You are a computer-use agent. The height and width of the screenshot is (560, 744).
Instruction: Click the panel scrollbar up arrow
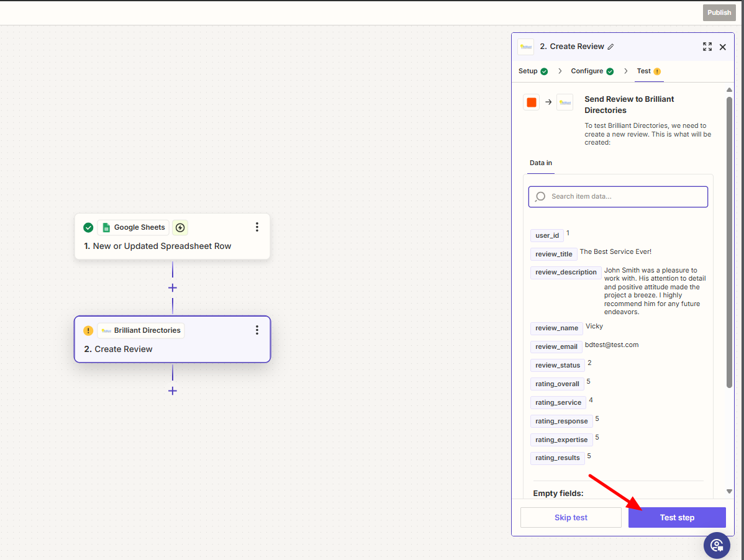[x=729, y=89]
